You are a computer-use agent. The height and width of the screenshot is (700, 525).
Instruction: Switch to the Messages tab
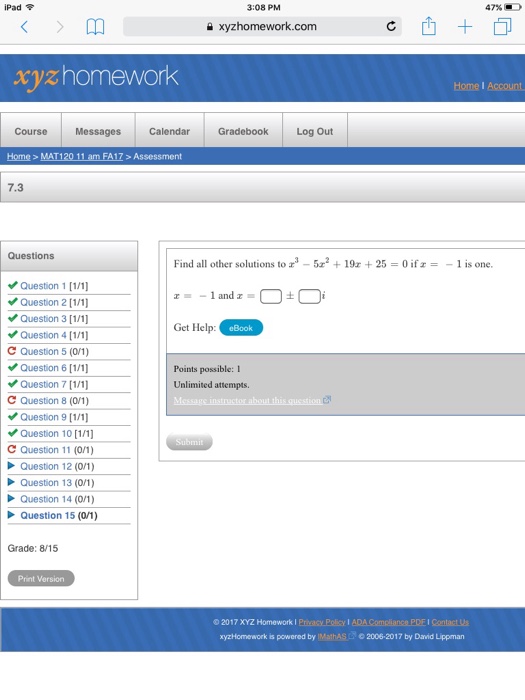click(x=98, y=131)
